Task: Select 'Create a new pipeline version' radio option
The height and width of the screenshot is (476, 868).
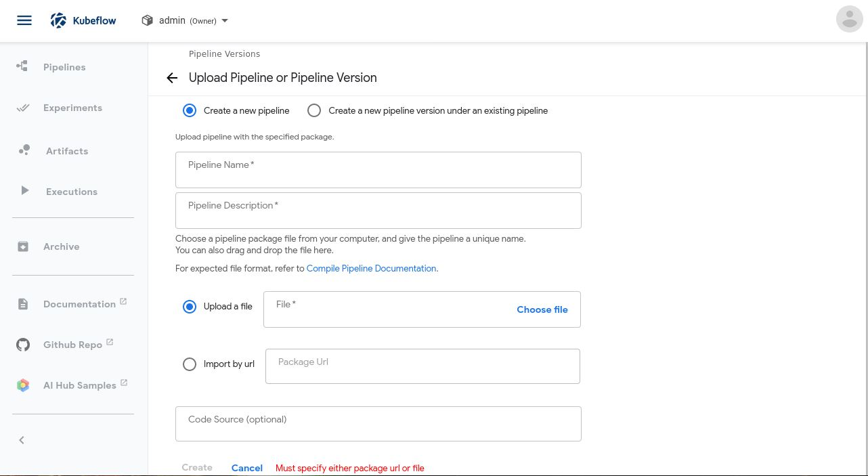Action: point(314,110)
